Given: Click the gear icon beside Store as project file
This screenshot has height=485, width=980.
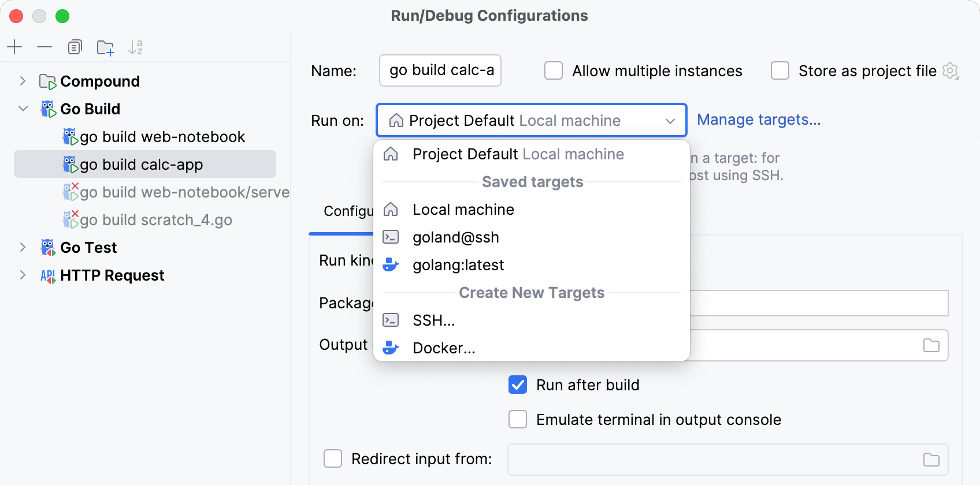Looking at the screenshot, I should click(x=951, y=71).
